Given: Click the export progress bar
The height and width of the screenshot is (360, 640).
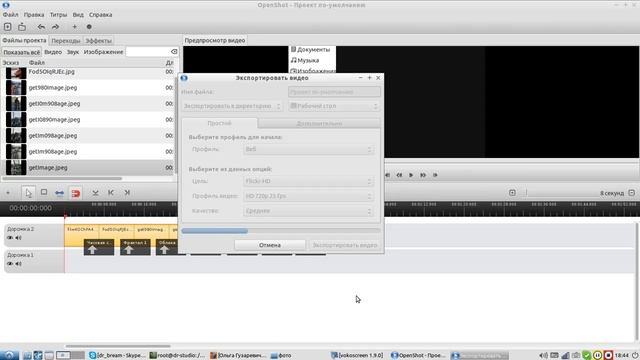Looking at the screenshot, I should point(281,231).
